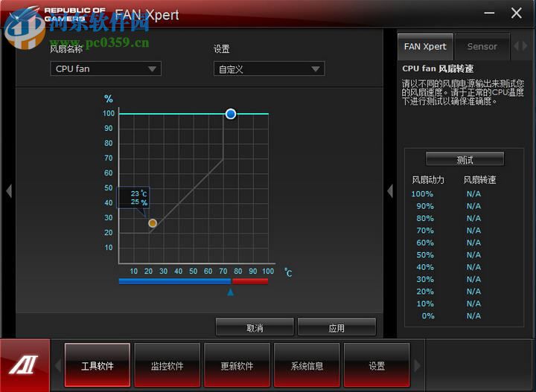Screen dimensions: 536x392
Task: Click the blue triangle temperature marker
Action: tap(230, 292)
